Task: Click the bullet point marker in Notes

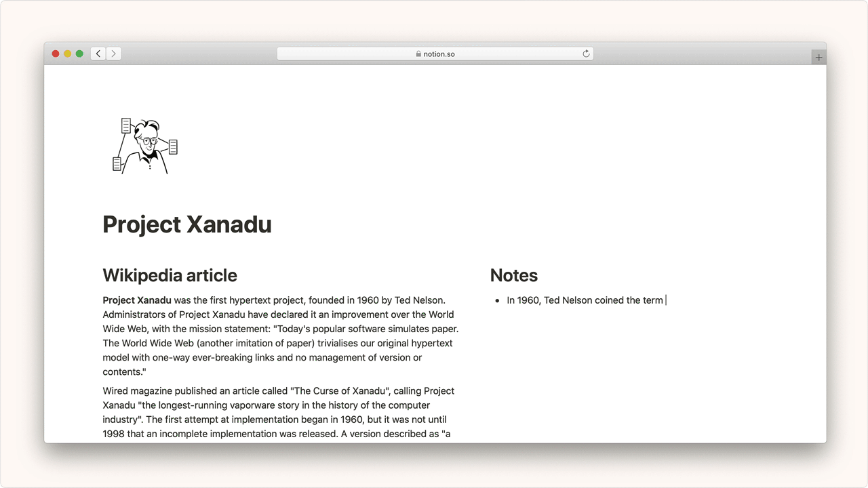Action: [x=498, y=301]
